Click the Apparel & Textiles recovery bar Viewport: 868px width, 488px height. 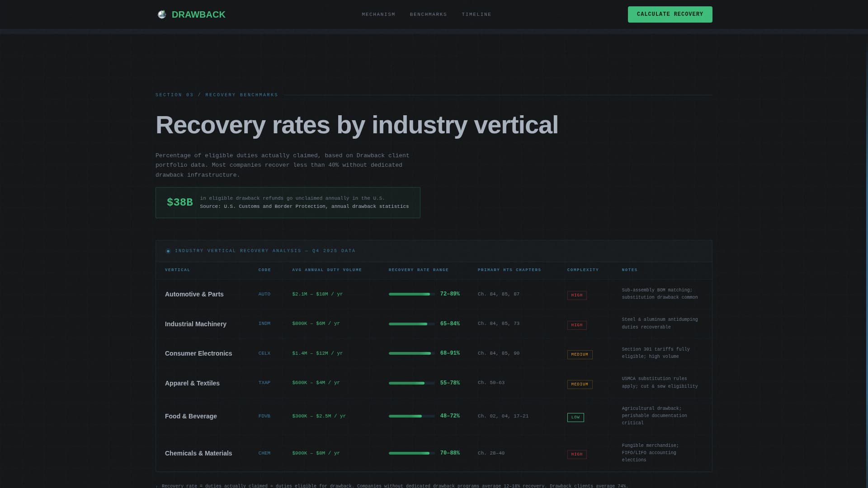pos(412,383)
